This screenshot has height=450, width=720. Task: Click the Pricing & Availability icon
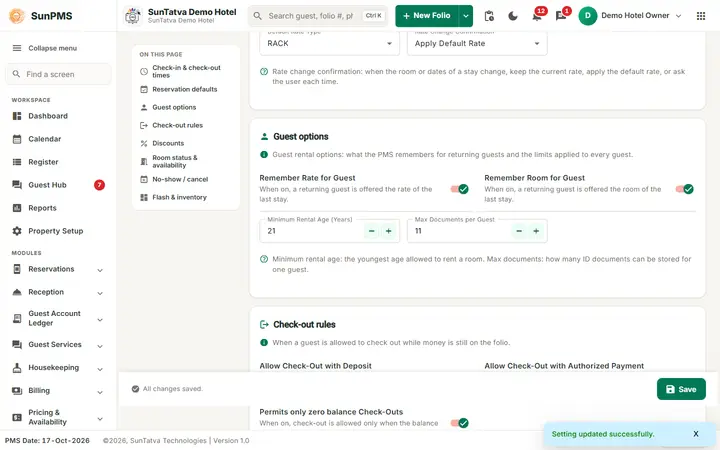(x=17, y=417)
